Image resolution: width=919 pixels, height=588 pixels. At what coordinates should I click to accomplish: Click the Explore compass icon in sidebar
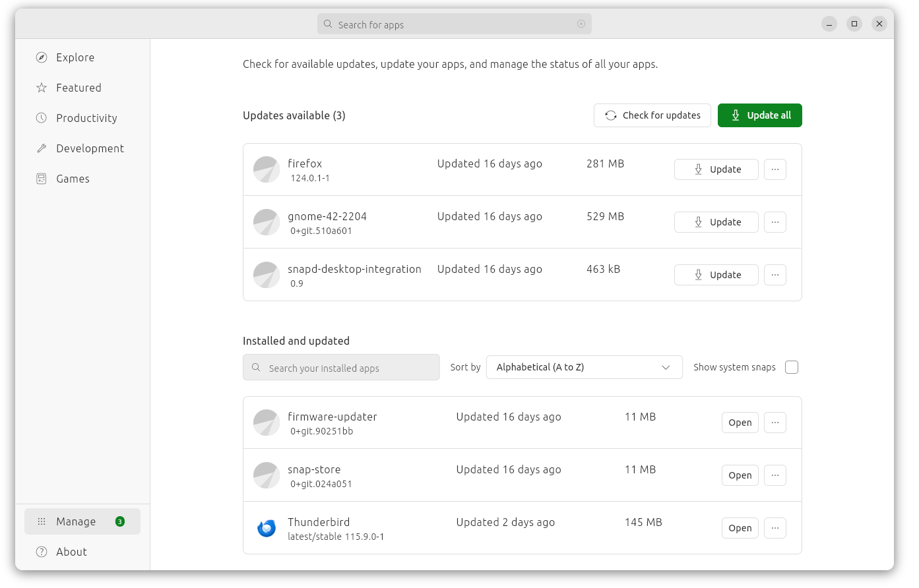tap(42, 57)
